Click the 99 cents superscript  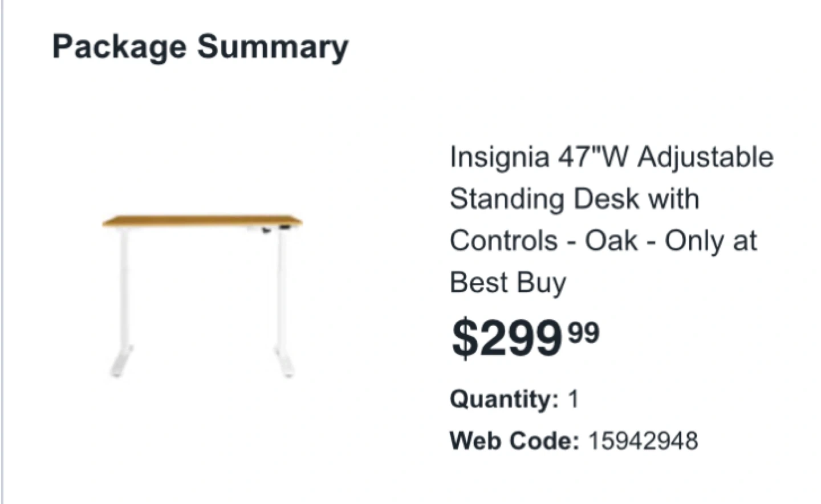click(584, 331)
